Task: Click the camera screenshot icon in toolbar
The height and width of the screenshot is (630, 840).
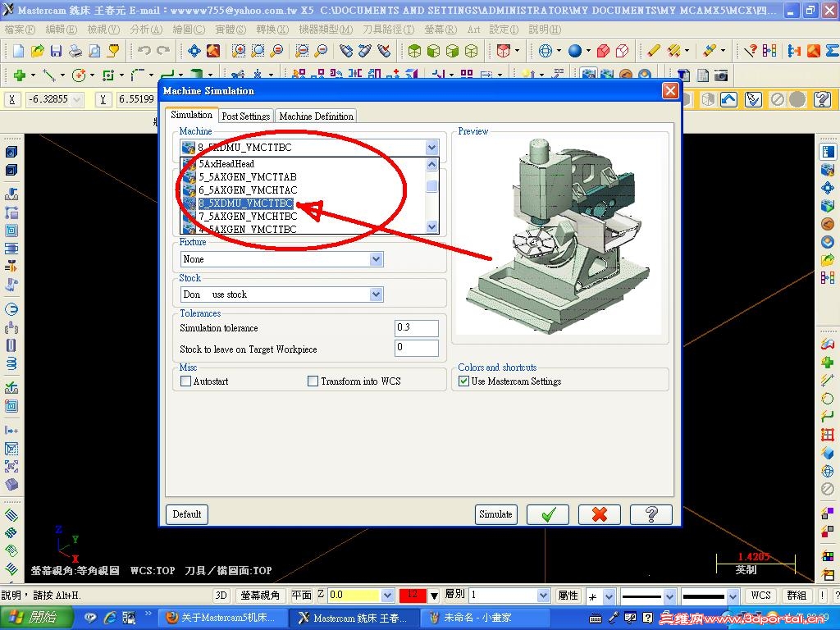Action: coord(721,75)
